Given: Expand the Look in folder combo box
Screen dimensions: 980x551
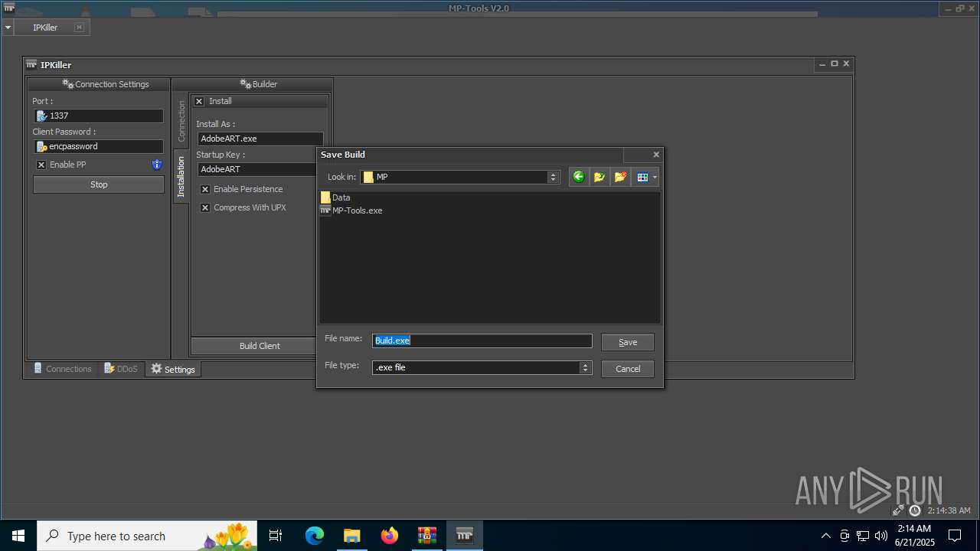Looking at the screenshot, I should coord(554,177).
